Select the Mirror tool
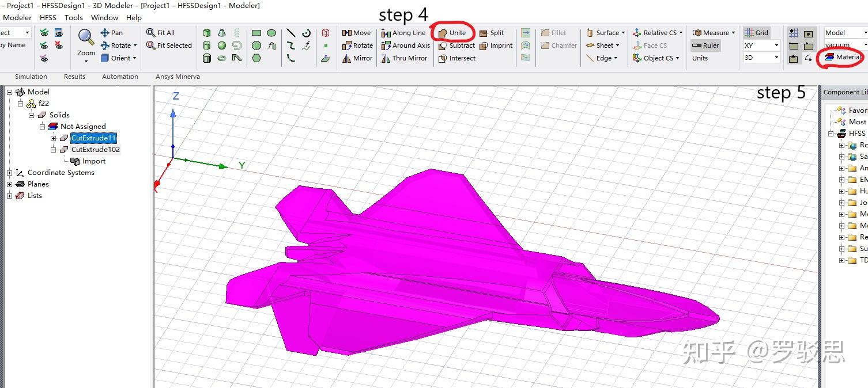868x388 pixels. [x=357, y=58]
